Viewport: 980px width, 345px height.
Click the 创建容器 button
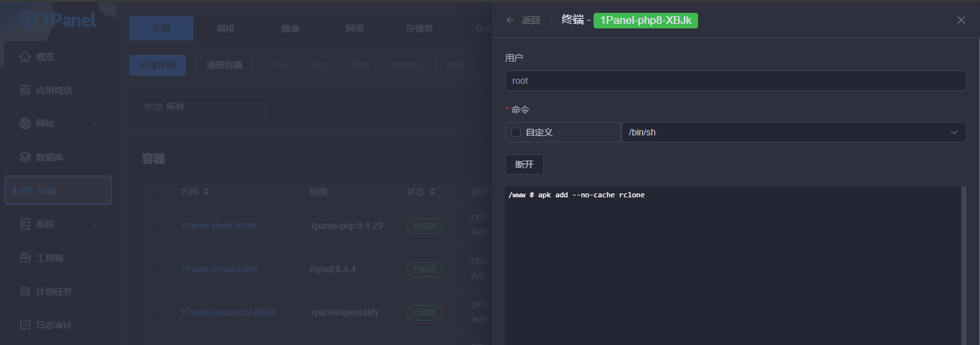(x=157, y=65)
